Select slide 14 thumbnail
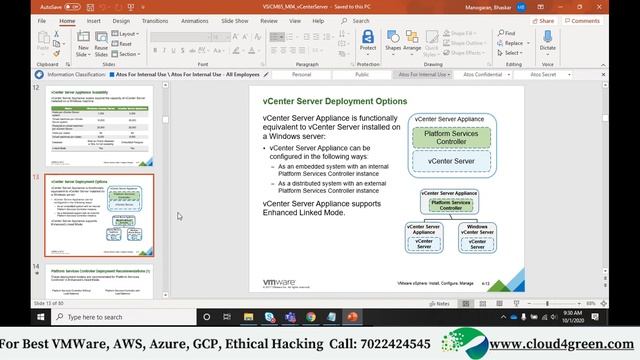640x360 pixels. click(x=99, y=282)
